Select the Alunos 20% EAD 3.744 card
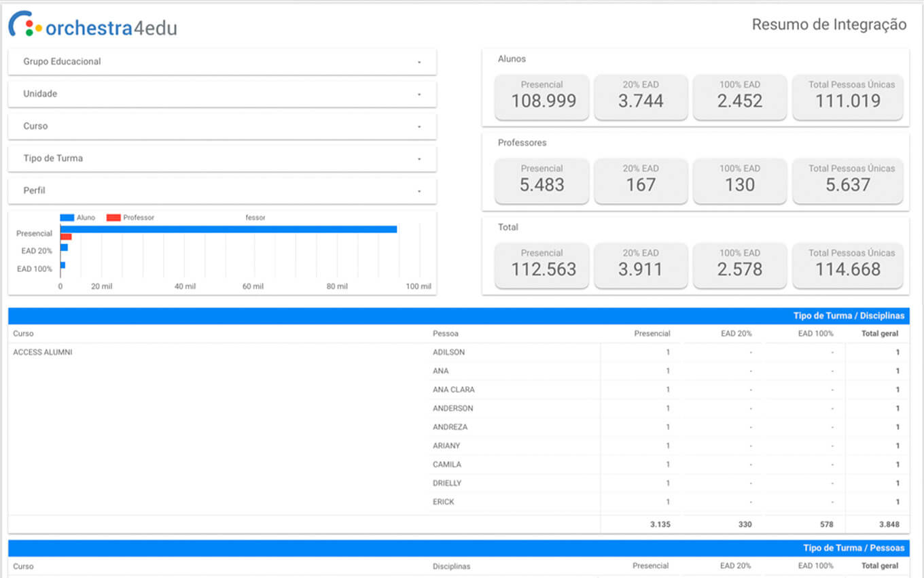Image resolution: width=924 pixels, height=578 pixels. [x=641, y=97]
